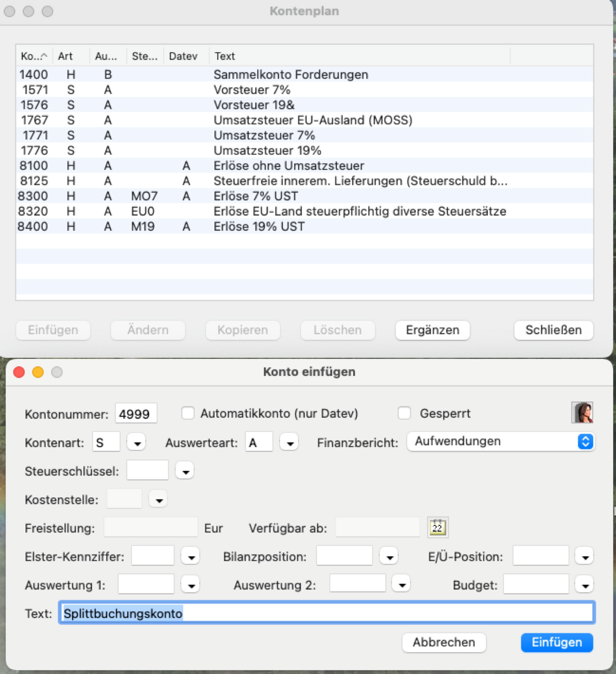Click the Ergänzen button
This screenshot has width=616, height=674.
[x=432, y=330]
